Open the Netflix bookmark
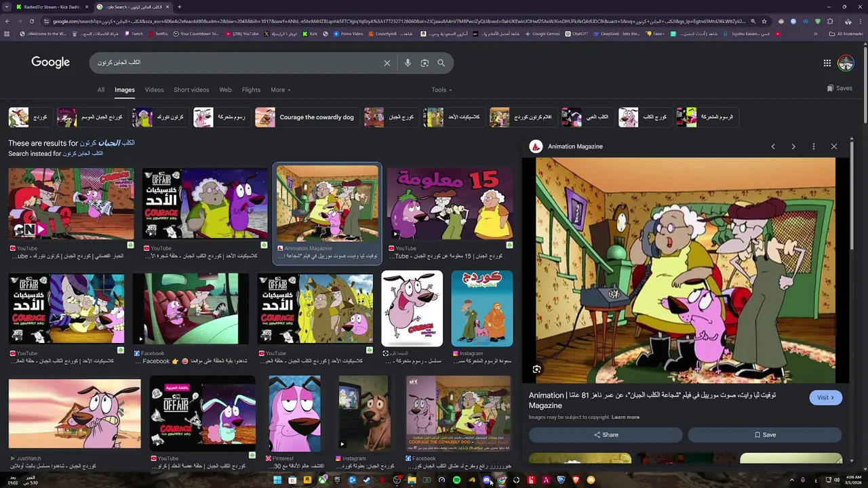 coord(157,33)
